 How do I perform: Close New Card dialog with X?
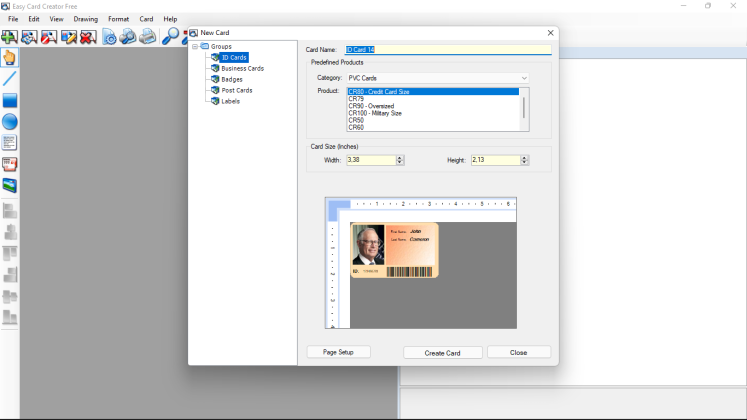[x=551, y=33]
